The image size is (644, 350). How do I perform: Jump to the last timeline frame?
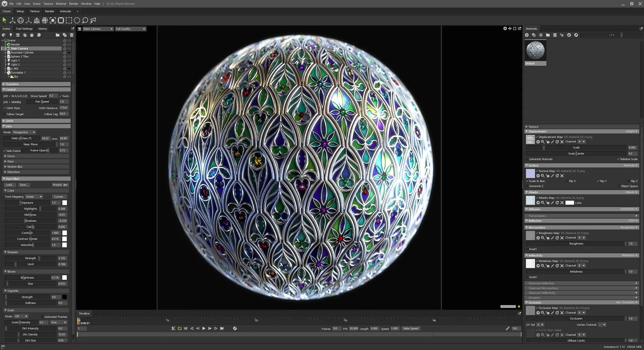pos(222,328)
